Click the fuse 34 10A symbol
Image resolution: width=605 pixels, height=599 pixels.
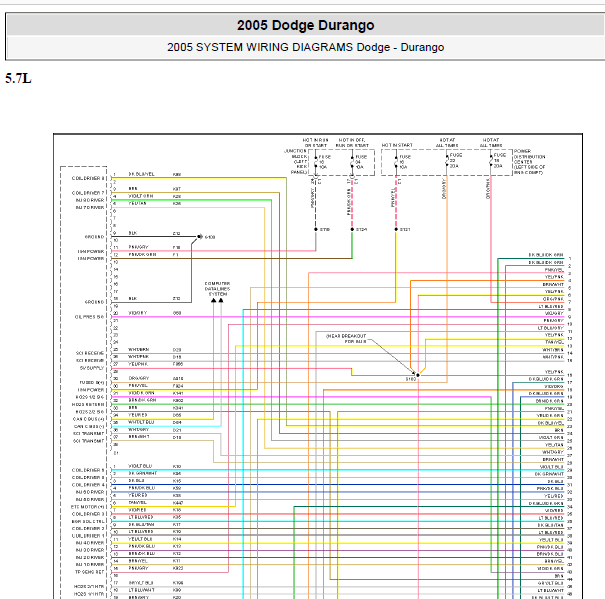click(x=352, y=162)
